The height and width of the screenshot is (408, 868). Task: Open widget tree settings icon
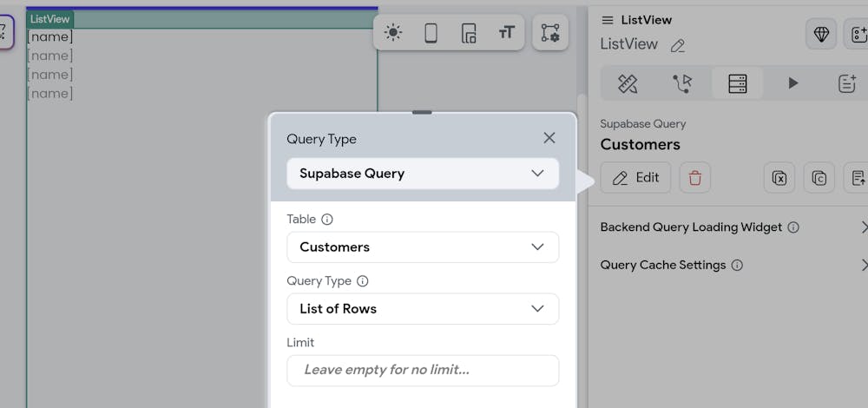tap(549, 33)
